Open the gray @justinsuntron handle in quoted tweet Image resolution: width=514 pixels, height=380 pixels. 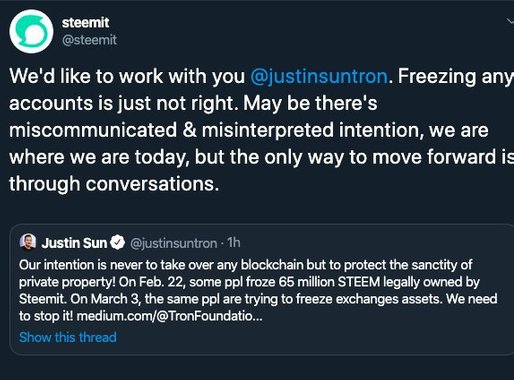tap(173, 243)
